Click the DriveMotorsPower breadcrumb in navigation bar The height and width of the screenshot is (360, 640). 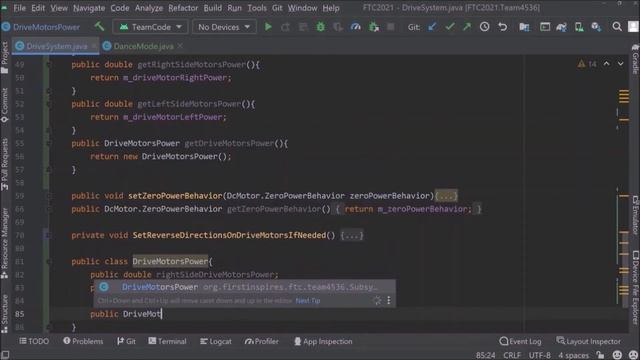pos(41,27)
